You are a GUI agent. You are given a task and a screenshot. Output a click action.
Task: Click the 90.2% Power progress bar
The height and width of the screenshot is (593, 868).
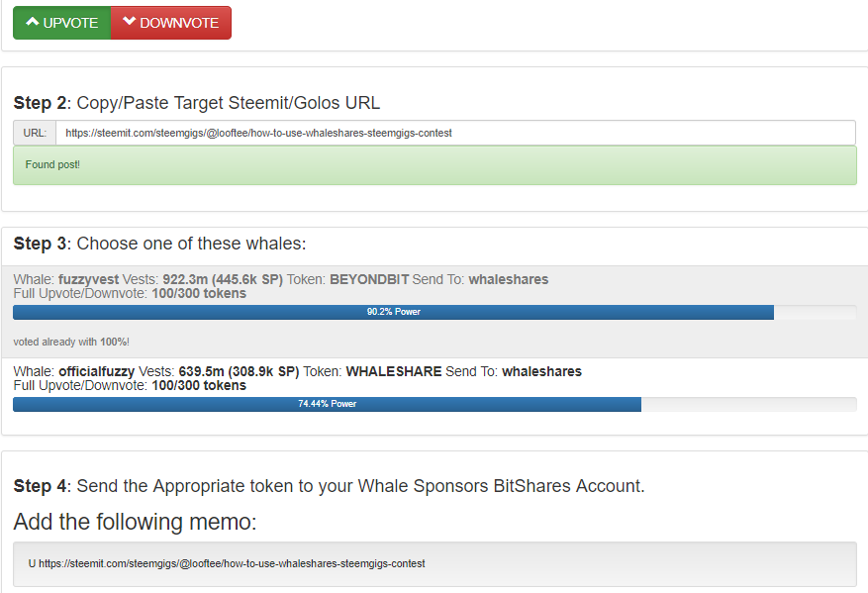(x=393, y=312)
